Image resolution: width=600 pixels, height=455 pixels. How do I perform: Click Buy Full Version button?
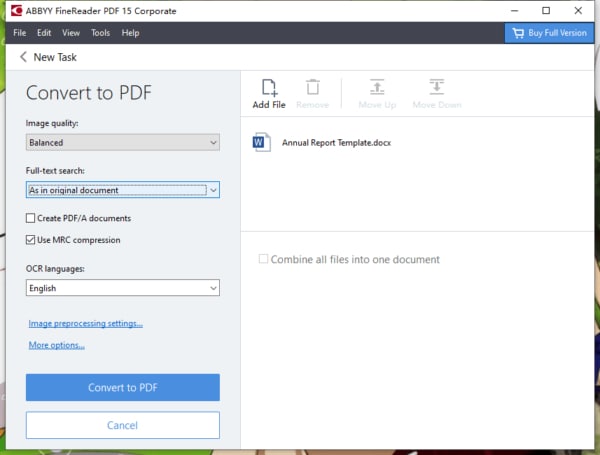click(x=549, y=33)
